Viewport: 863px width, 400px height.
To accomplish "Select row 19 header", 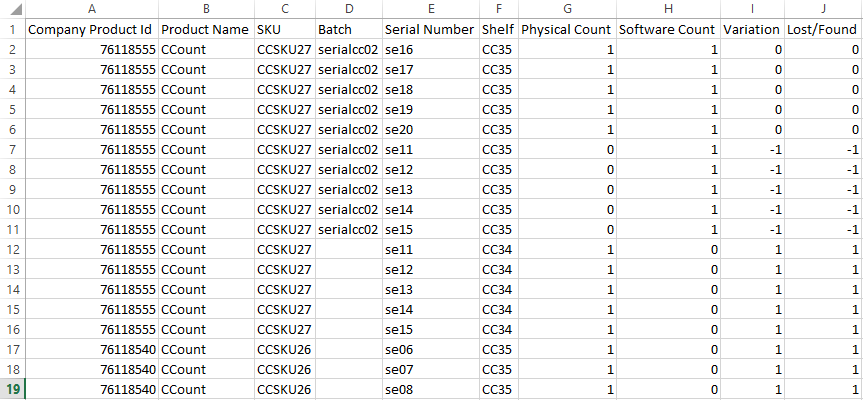I will [12, 390].
